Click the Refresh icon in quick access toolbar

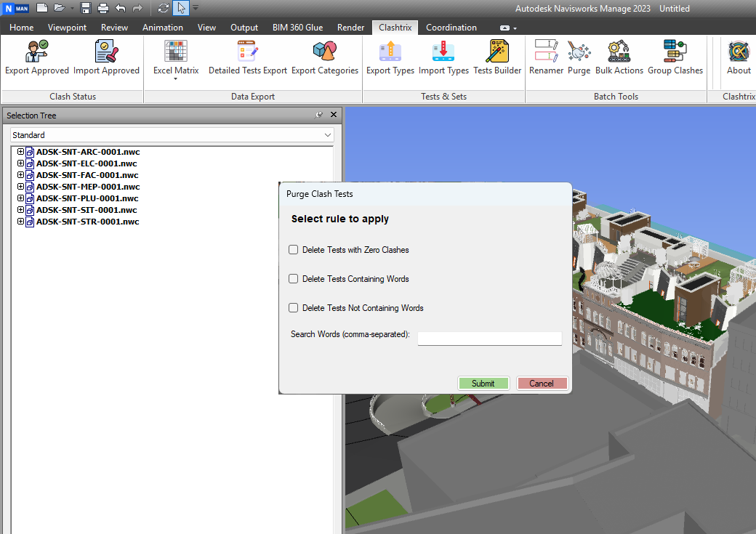[164, 8]
